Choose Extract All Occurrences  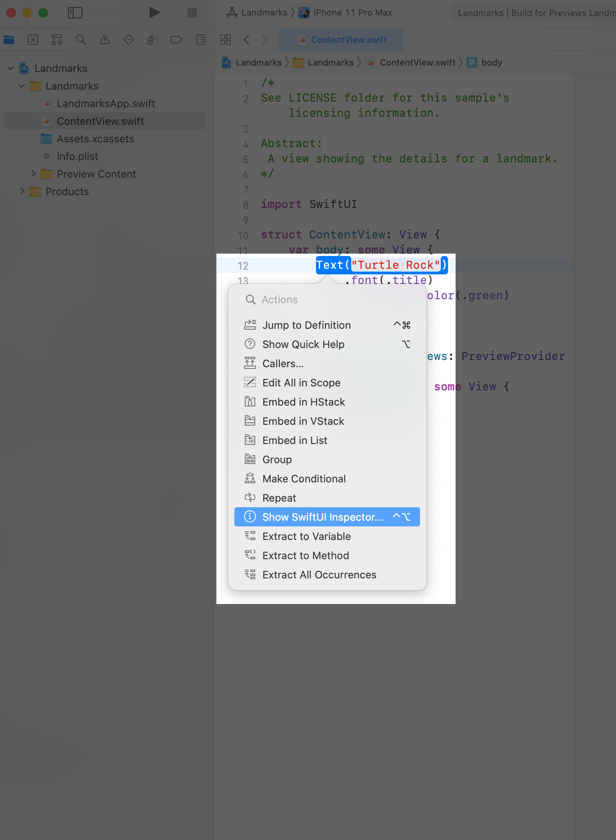click(x=327, y=575)
